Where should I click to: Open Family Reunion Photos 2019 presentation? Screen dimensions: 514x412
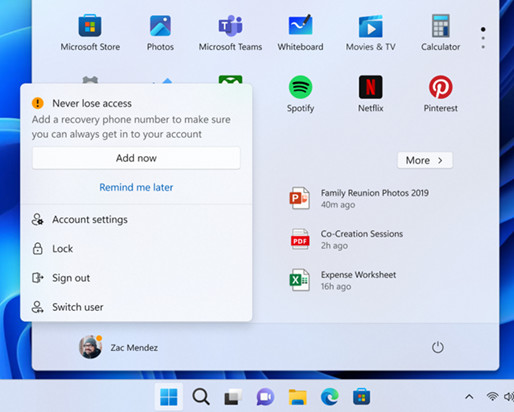click(359, 198)
